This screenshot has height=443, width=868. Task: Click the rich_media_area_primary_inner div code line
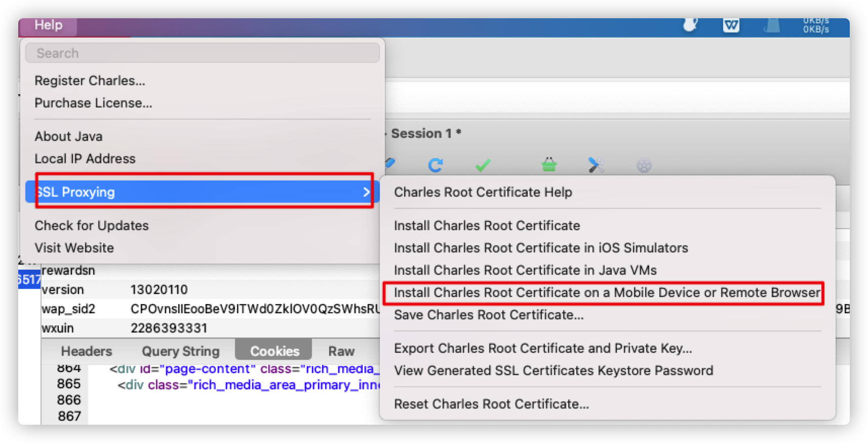tap(248, 385)
